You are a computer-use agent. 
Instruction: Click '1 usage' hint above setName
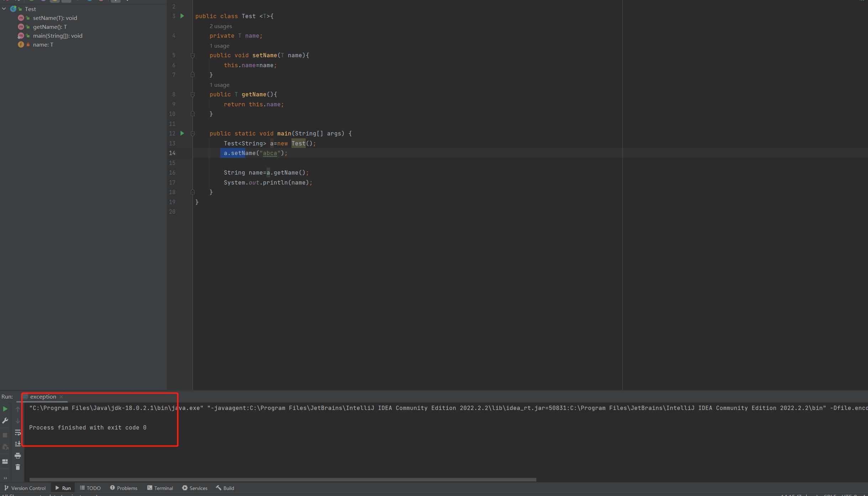click(219, 46)
